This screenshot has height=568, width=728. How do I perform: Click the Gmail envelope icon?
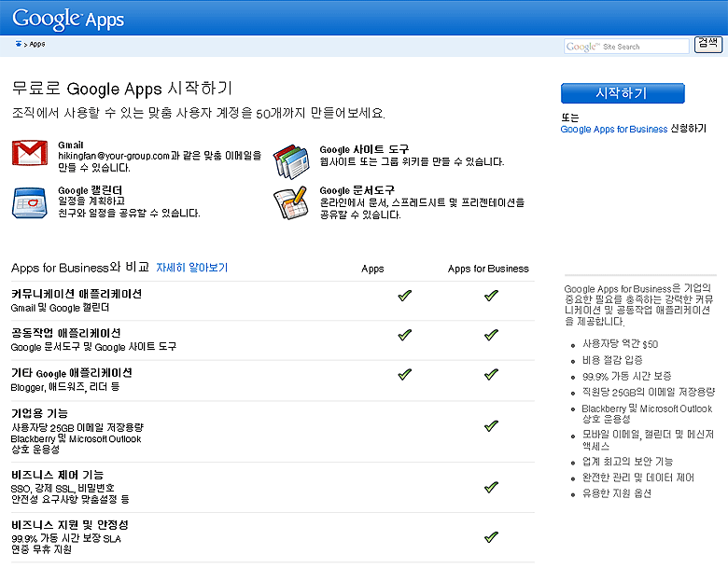tap(30, 153)
